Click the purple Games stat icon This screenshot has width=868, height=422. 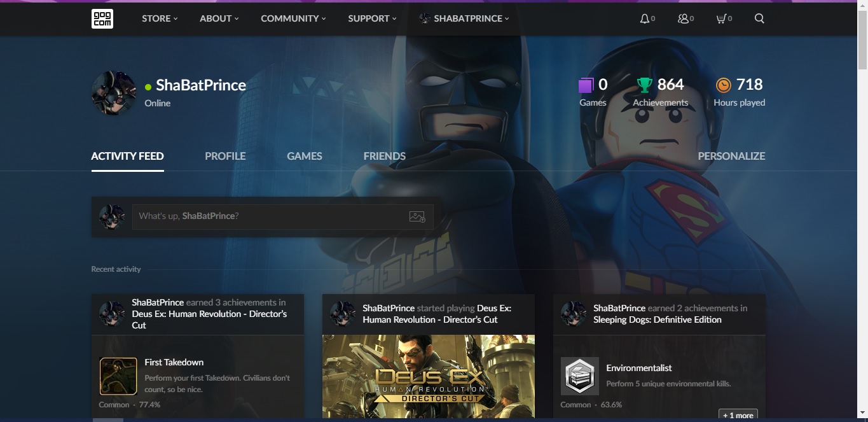586,85
